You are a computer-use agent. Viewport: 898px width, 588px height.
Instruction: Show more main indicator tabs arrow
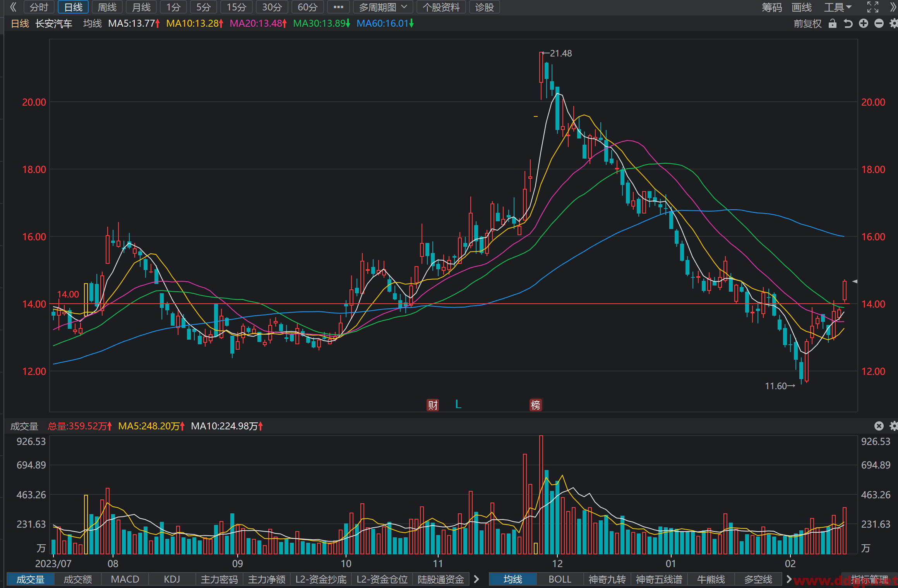(789, 579)
